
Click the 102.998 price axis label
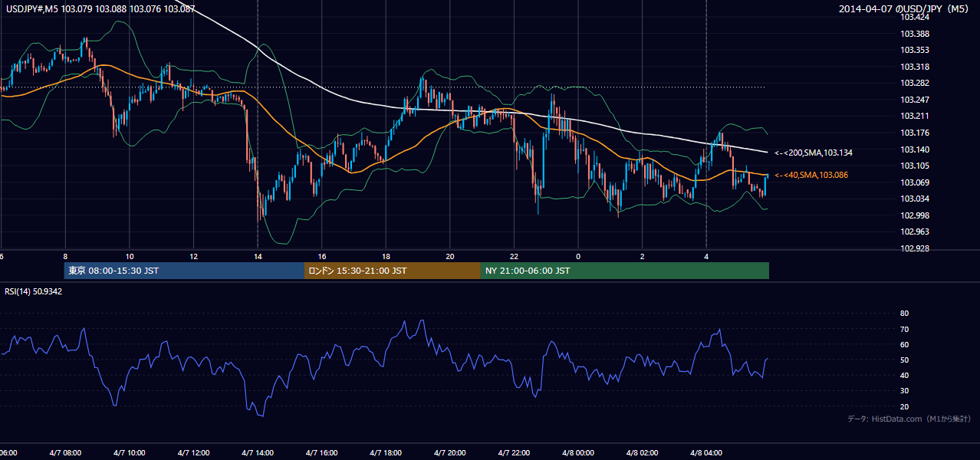916,215
